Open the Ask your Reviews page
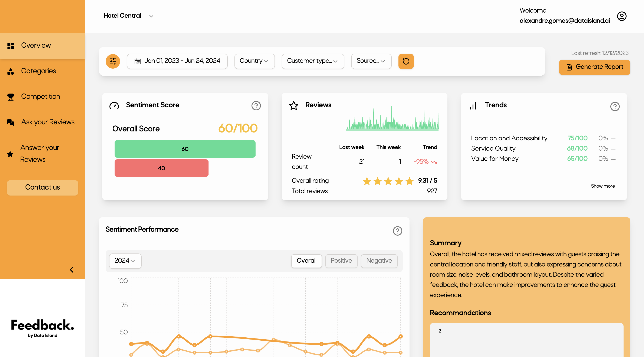This screenshot has width=644, height=357. pos(47,122)
